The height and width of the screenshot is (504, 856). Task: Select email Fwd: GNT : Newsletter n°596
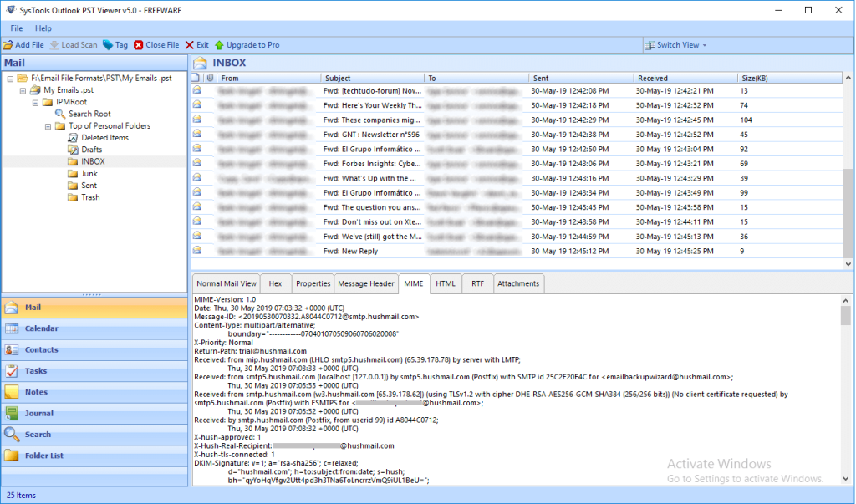tap(517, 135)
